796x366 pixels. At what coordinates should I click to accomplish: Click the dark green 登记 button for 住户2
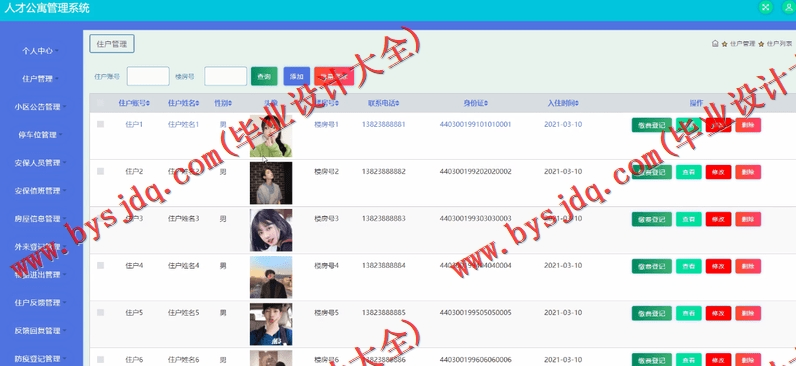652,172
